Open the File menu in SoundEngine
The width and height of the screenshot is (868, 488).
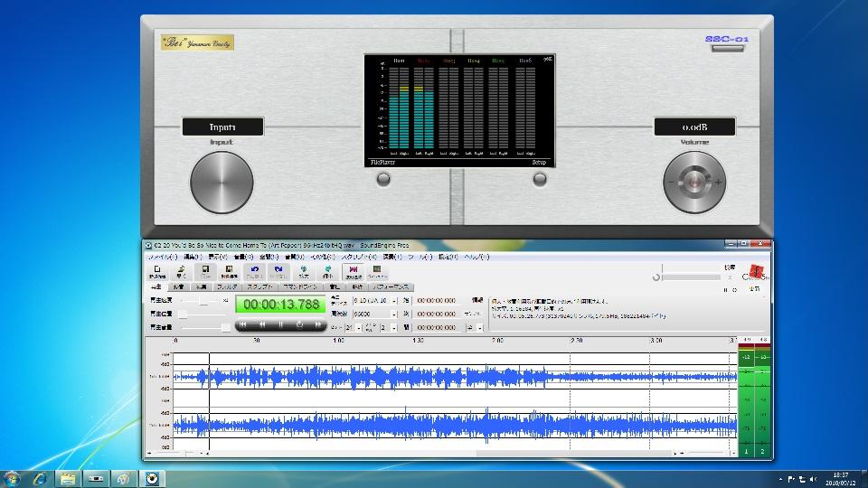click(x=162, y=257)
